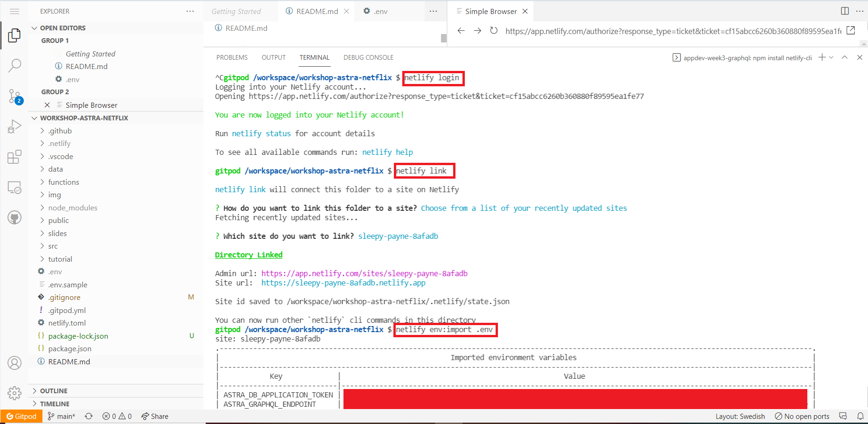Collapse the OPEN EDITORS section
The image size is (868, 424).
pos(34,28)
